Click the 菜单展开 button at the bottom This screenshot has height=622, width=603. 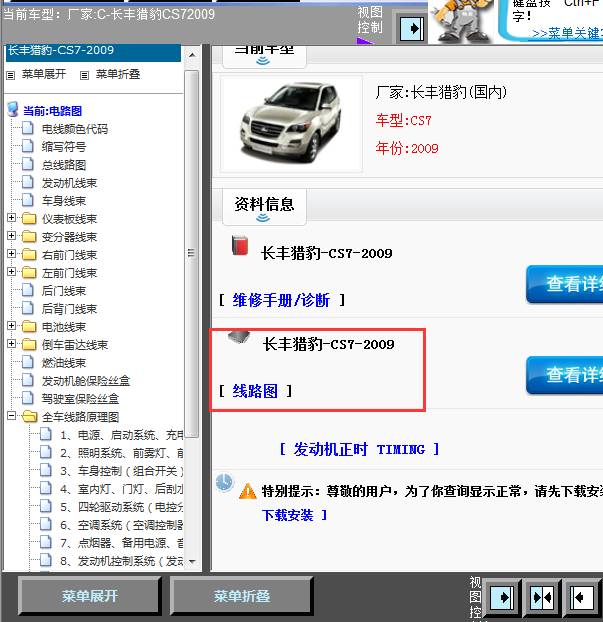90,596
